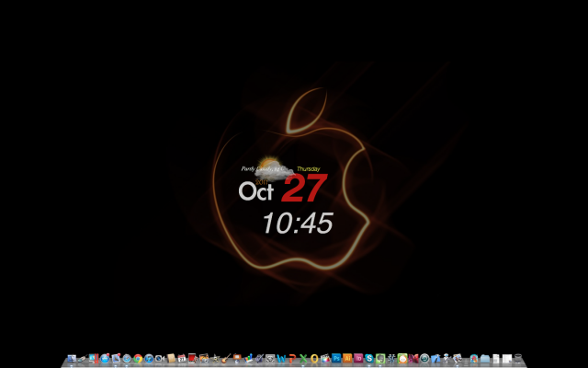Screen dimensions: 588x368
Task: Open GarageBand guitar icon
Action: [226, 359]
